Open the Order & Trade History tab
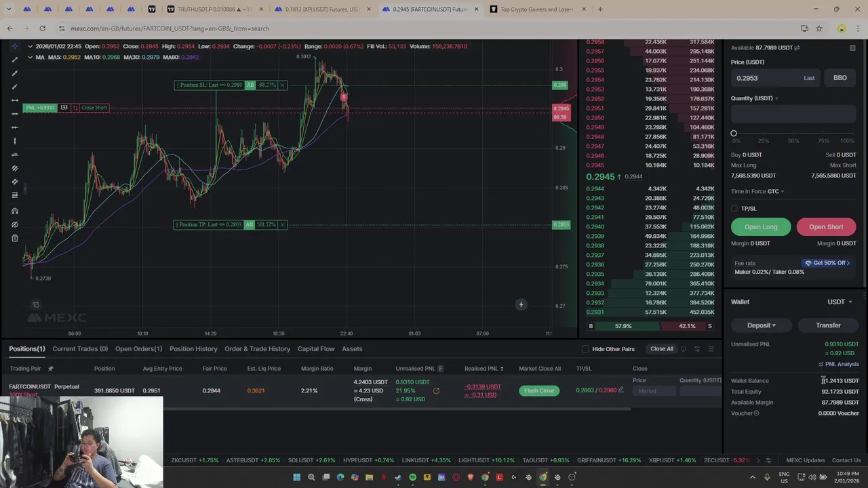The width and height of the screenshot is (868, 488). pyautogui.click(x=257, y=349)
